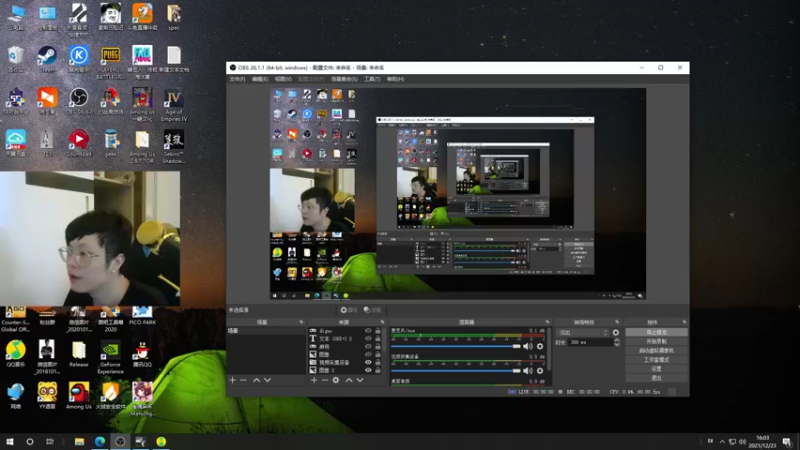Show hidden system tray icons chevron
This screenshot has height=450, width=800.
pos(722,441)
